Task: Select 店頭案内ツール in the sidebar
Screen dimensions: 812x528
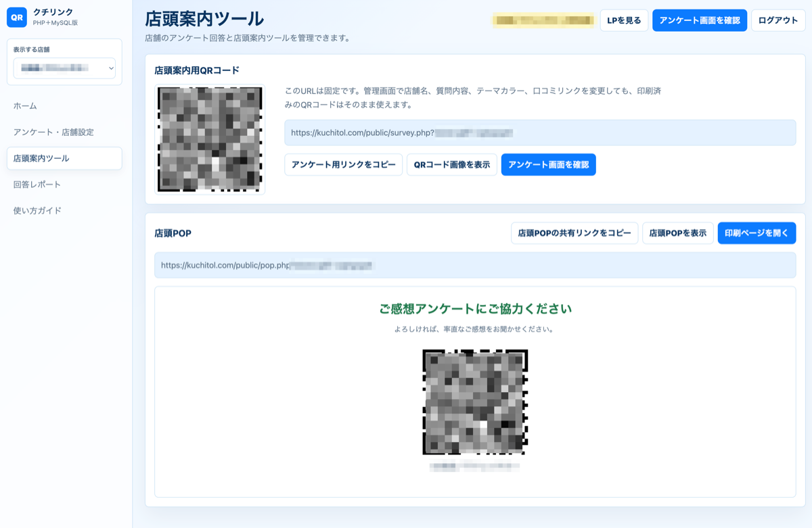Action: [x=64, y=158]
